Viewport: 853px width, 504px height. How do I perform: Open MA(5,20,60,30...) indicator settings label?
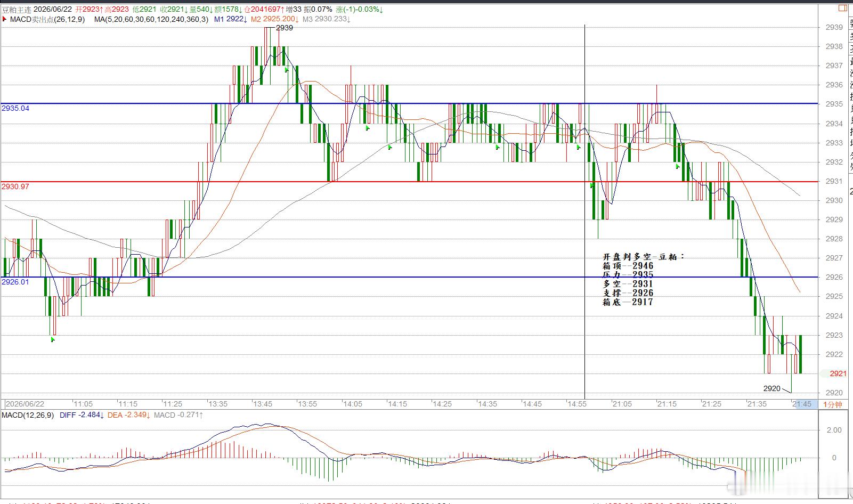tap(151, 19)
